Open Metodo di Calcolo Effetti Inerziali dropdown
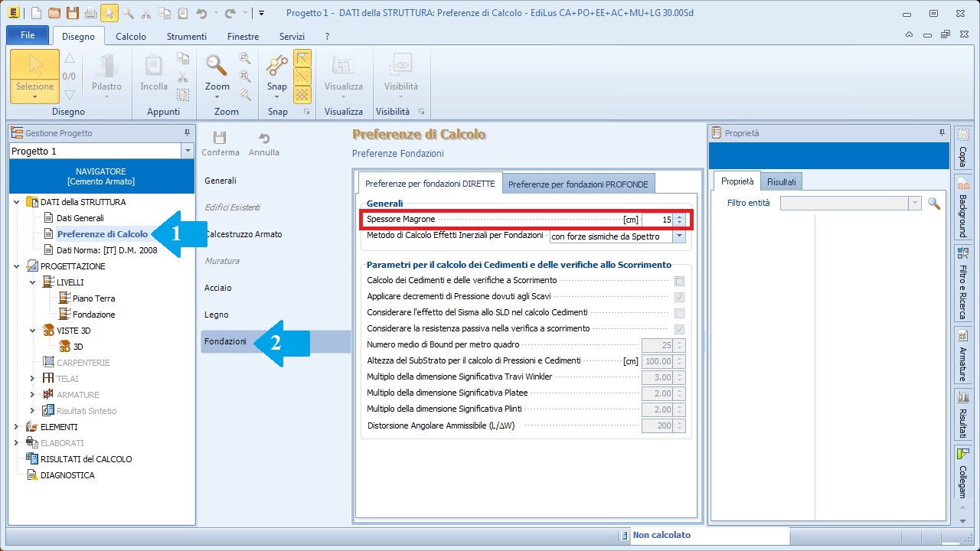 [678, 236]
